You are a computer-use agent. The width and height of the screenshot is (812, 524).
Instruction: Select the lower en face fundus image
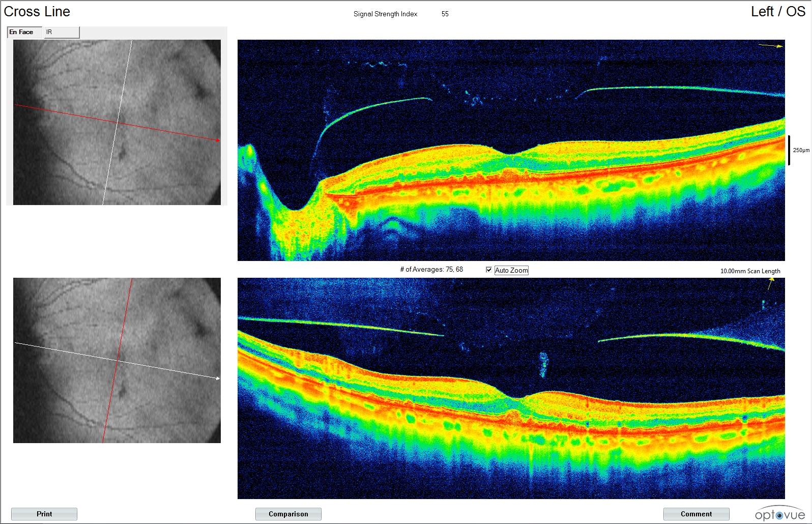pyautogui.click(x=117, y=360)
